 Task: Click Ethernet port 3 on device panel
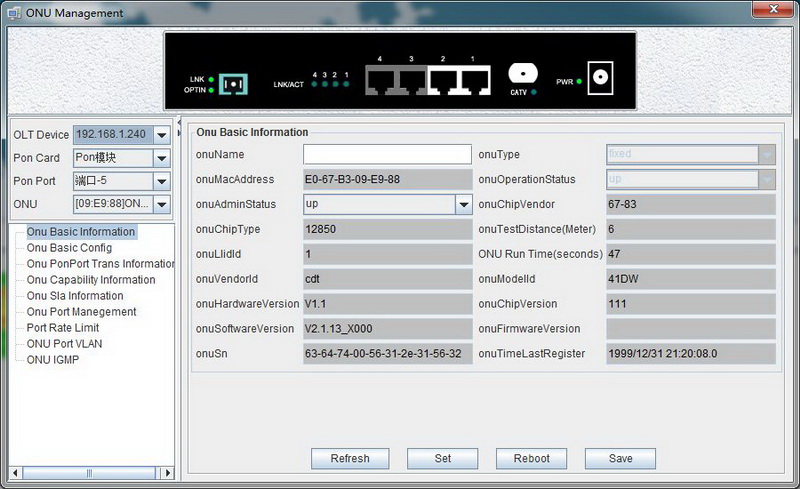coord(411,80)
